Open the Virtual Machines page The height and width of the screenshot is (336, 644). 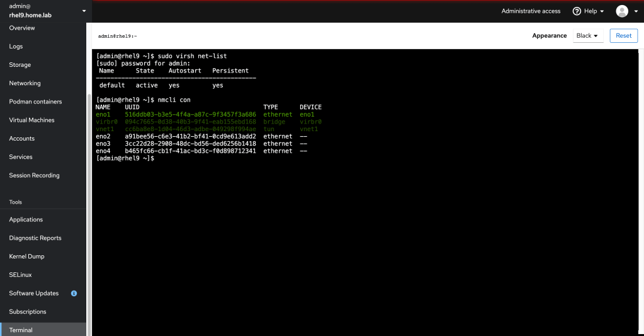coord(31,120)
